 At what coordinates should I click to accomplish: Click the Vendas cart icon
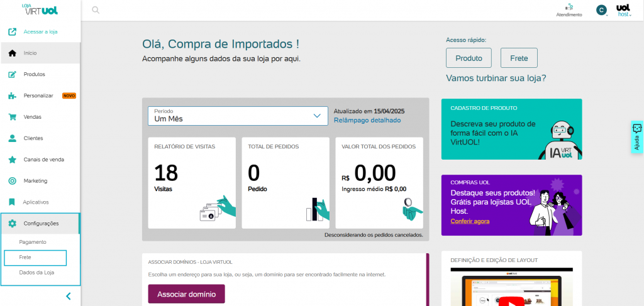(13, 117)
